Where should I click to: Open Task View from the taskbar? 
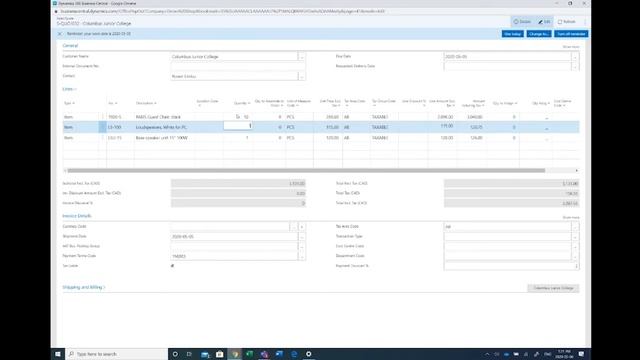pyautogui.click(x=189, y=354)
